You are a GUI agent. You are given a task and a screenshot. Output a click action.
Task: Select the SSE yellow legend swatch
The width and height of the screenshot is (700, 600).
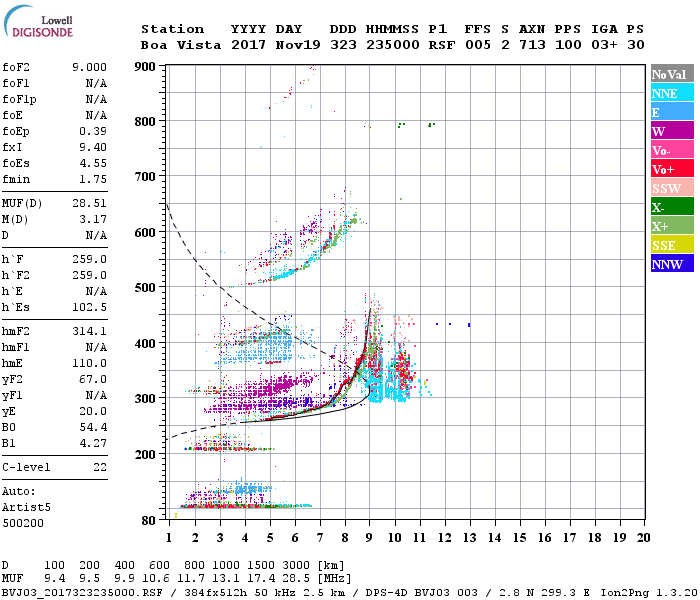672,245
